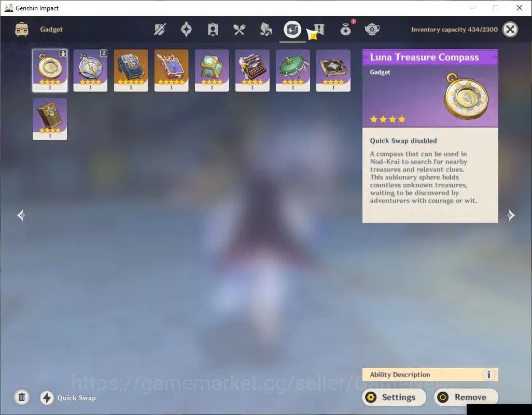Select the typewriter gadget
The image size is (532, 415).
coord(253,71)
